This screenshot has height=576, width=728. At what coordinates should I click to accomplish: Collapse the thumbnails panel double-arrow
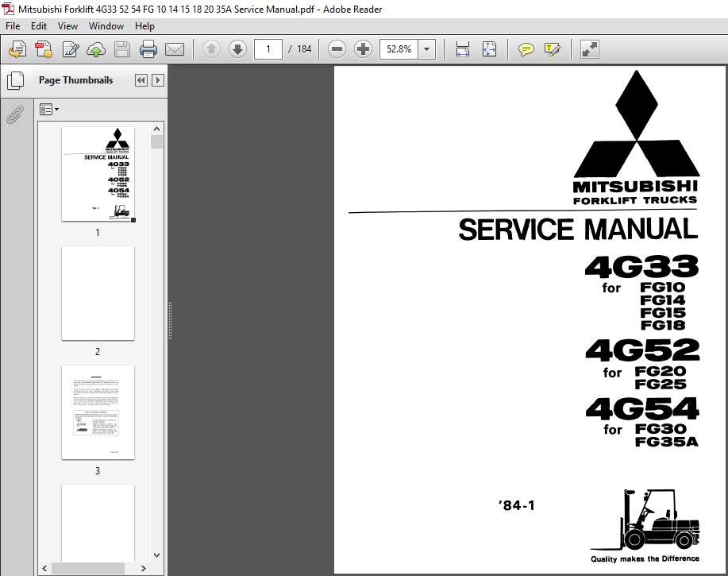coord(141,80)
